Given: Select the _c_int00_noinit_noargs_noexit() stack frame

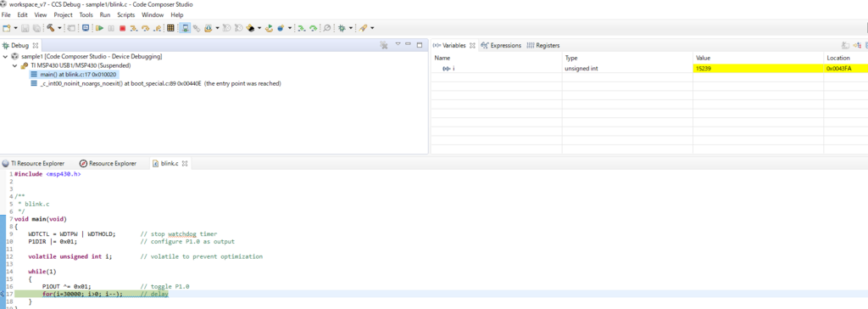Looking at the screenshot, I should click(156, 84).
